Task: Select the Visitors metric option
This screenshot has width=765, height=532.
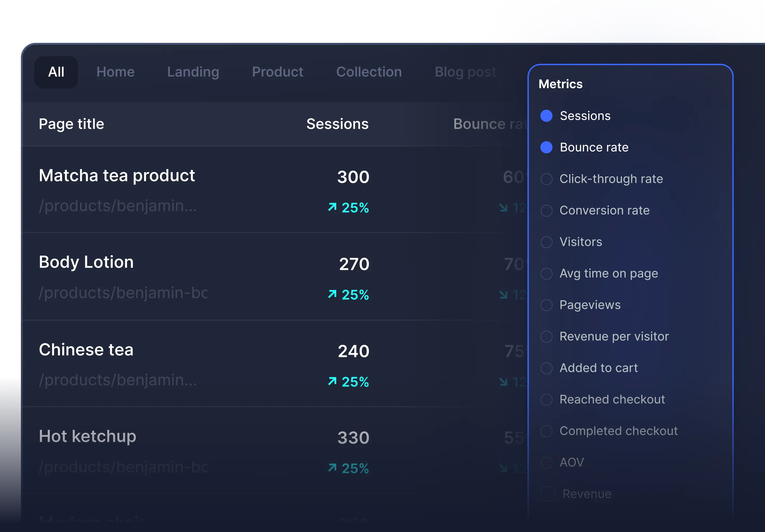Action: pyautogui.click(x=546, y=242)
